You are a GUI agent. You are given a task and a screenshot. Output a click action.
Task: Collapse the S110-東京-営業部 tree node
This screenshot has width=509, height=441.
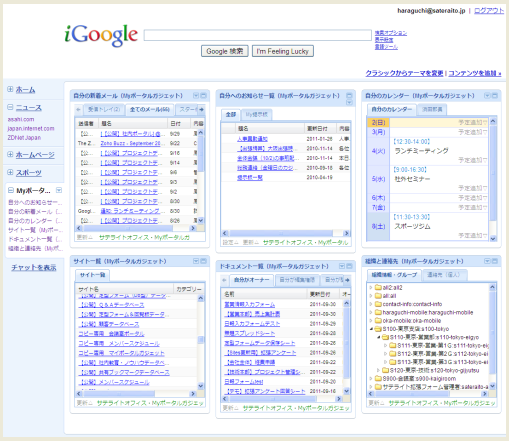(378, 337)
